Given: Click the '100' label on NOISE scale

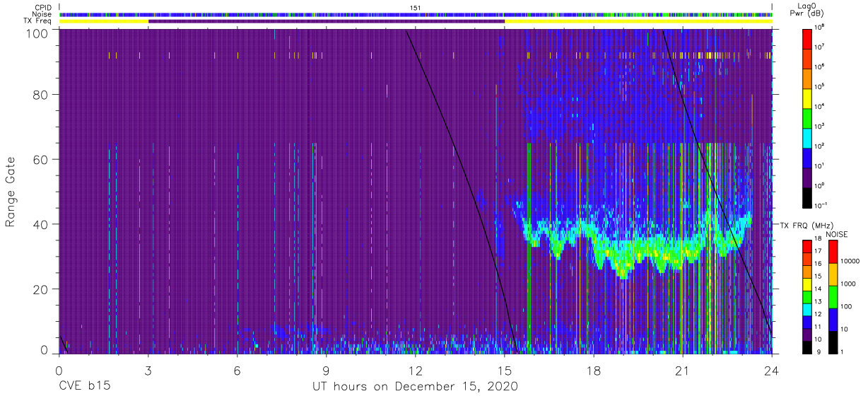Looking at the screenshot, I should pyautogui.click(x=846, y=307).
